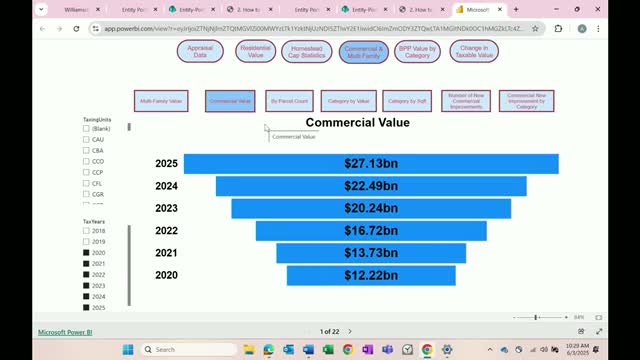Click inside the taskbar Search box

tap(189, 349)
